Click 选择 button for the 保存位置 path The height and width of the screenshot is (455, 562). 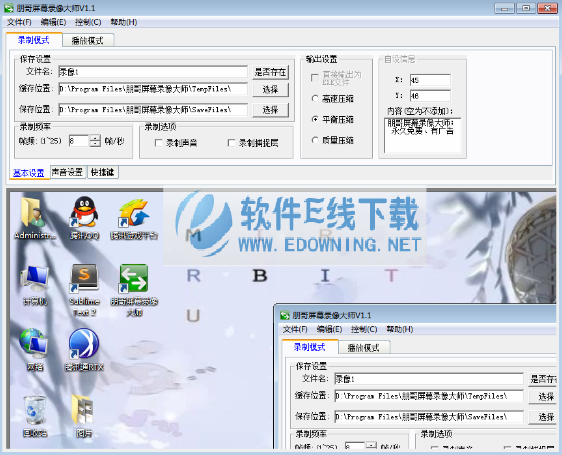click(x=270, y=110)
